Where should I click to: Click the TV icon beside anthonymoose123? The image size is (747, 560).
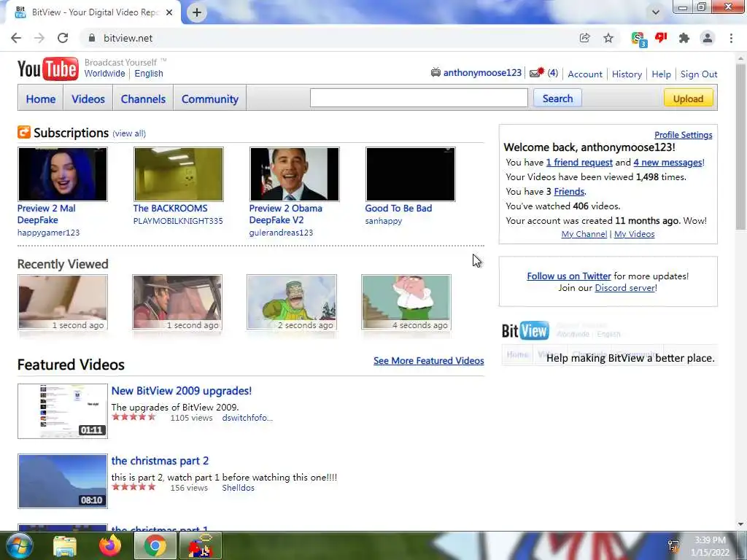[436, 72]
